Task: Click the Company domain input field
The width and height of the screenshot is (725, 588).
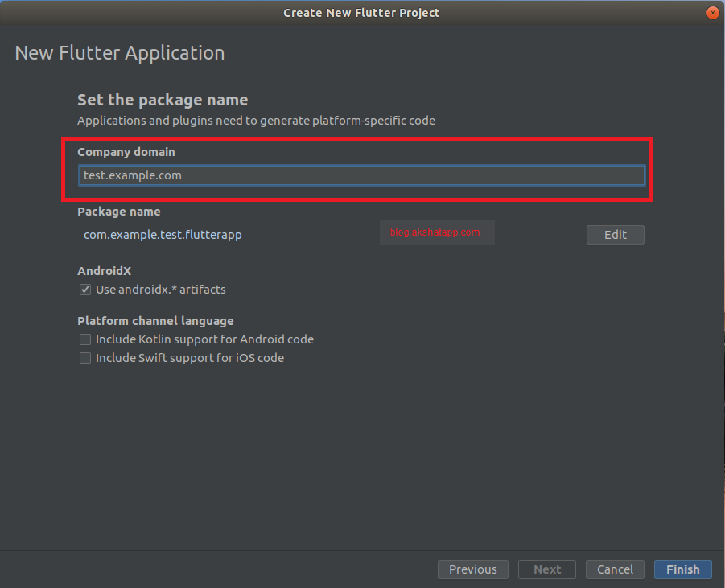Action: (x=360, y=175)
